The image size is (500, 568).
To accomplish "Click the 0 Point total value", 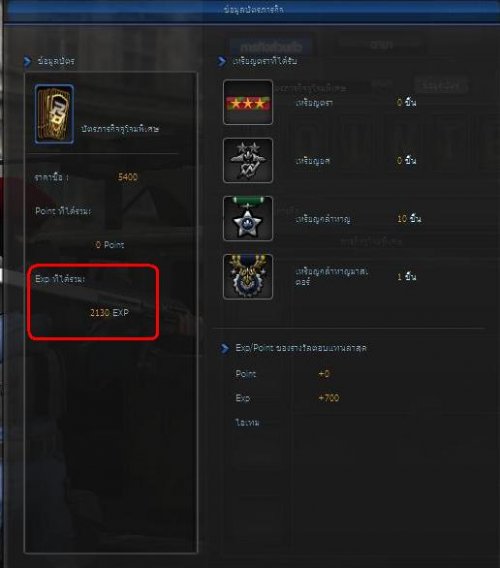I will [110, 245].
